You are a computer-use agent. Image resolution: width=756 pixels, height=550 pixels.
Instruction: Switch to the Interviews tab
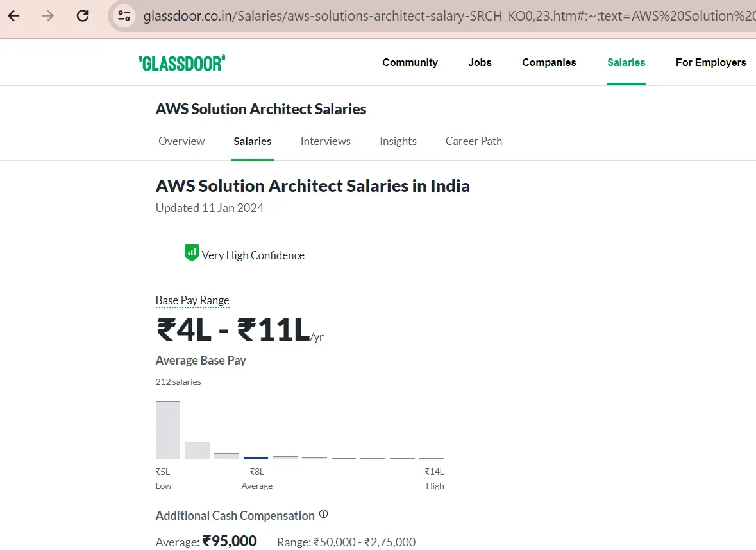(x=325, y=141)
